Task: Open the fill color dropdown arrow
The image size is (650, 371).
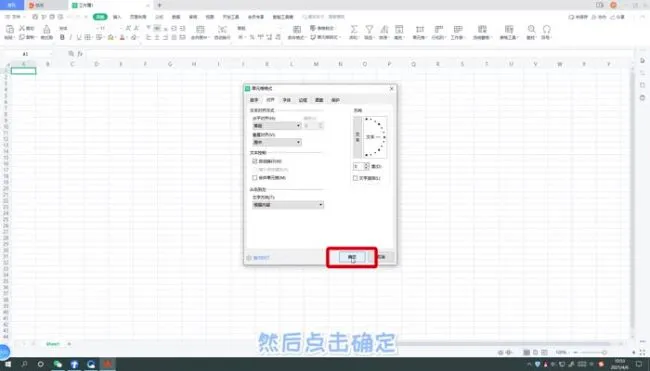Action: (x=116, y=38)
